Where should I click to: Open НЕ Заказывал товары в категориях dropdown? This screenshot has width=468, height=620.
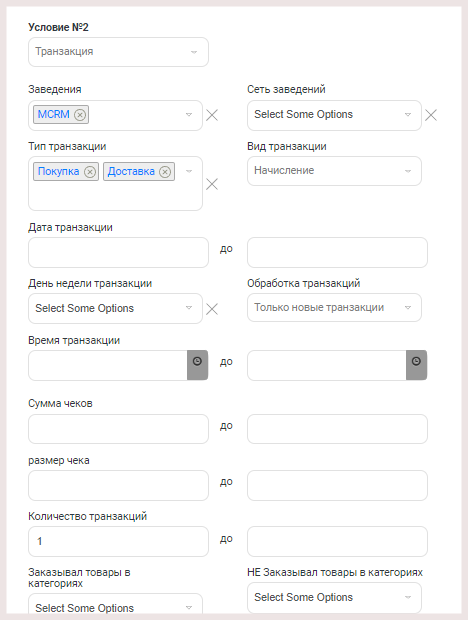pyautogui.click(x=334, y=597)
